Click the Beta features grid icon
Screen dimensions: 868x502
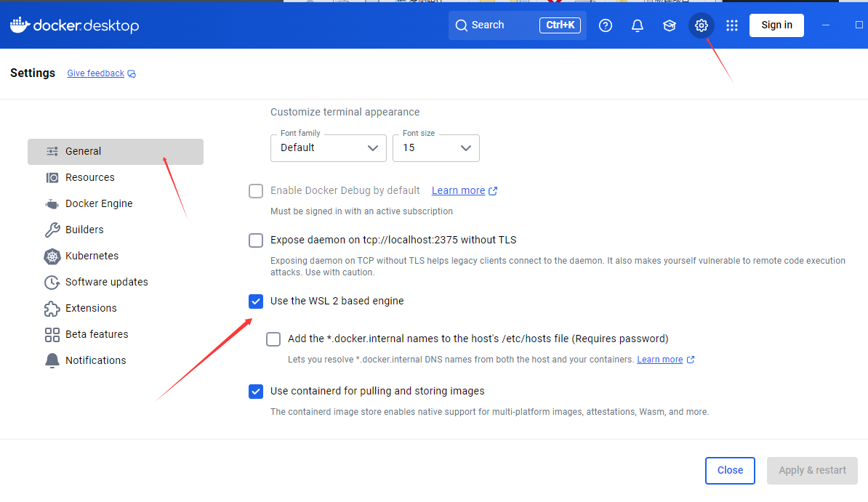coord(52,335)
